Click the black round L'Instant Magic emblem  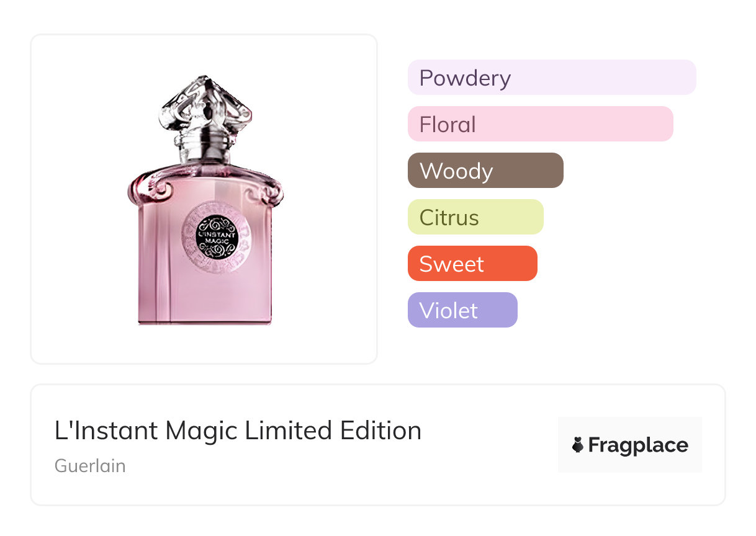click(217, 236)
